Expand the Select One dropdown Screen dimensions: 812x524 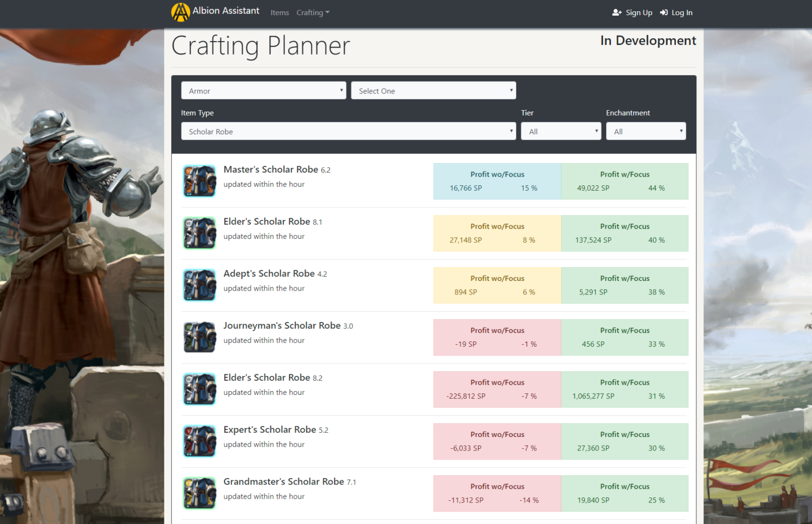pos(433,90)
